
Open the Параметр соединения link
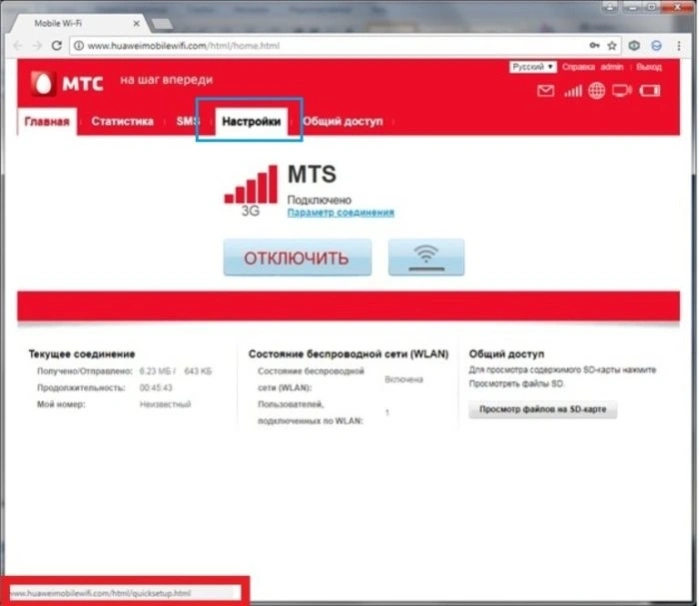tap(341, 212)
